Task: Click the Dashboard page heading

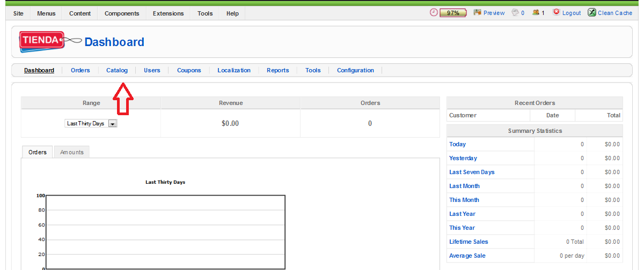Action: (114, 42)
